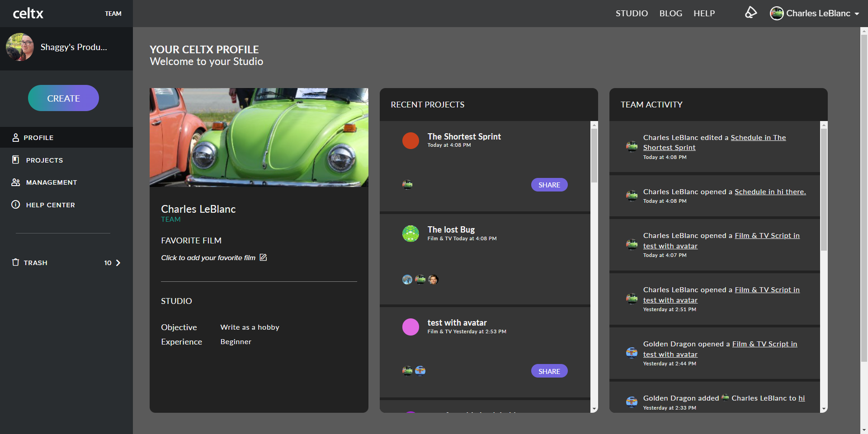Open the notifications icon in top bar
Viewport: 868px width, 434px height.
[750, 13]
